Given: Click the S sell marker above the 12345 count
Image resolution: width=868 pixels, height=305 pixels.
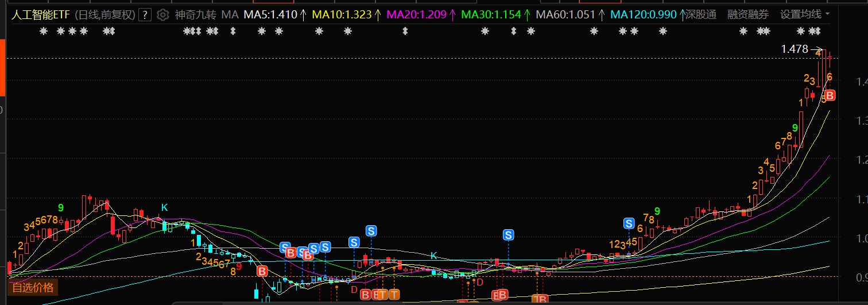Looking at the screenshot, I should 629,223.
